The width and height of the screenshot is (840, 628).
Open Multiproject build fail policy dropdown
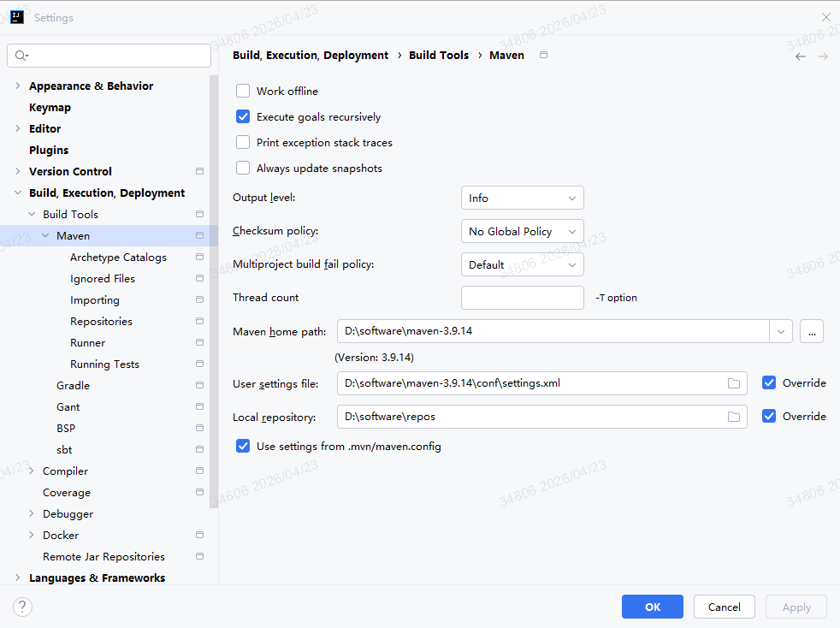[523, 264]
